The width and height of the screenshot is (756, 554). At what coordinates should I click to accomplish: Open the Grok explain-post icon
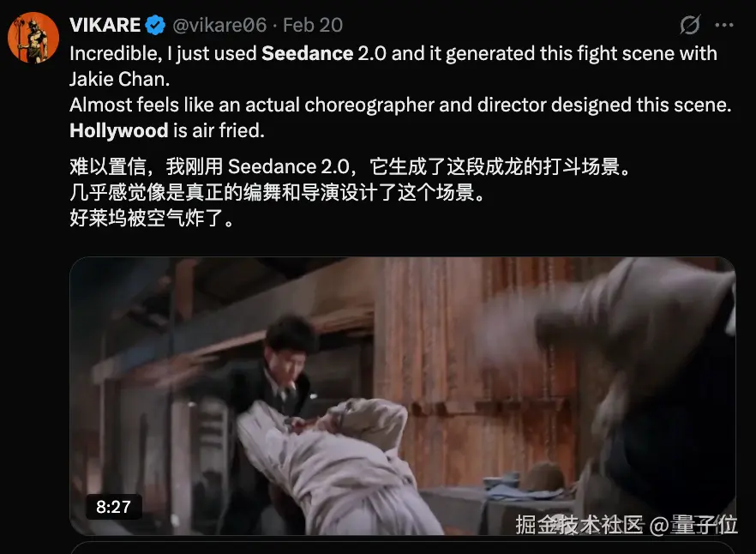pyautogui.click(x=689, y=25)
